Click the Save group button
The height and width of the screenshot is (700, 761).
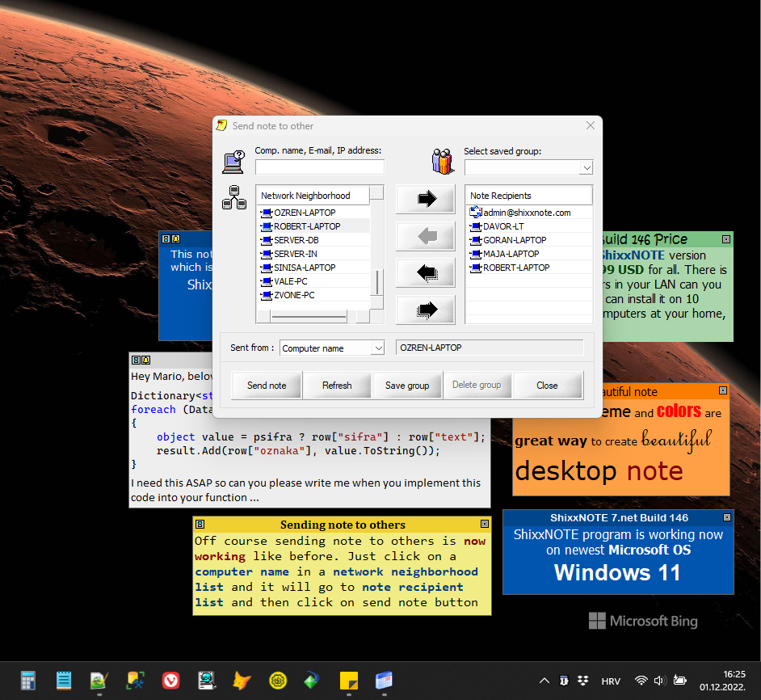[x=407, y=386]
